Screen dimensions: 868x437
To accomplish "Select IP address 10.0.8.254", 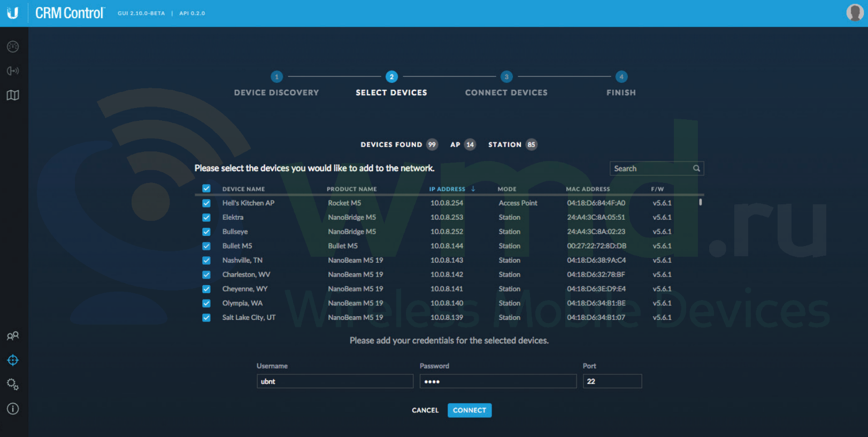I will point(447,203).
